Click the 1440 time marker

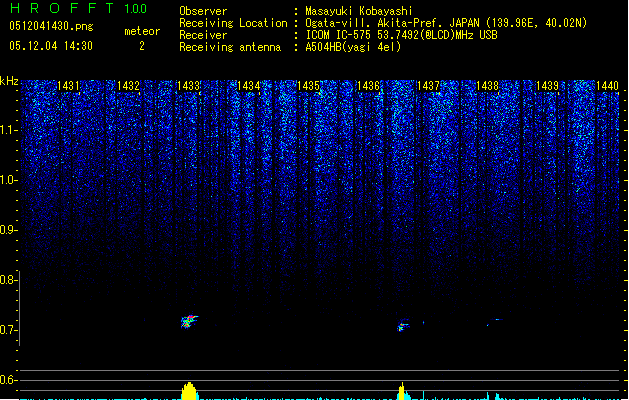607,86
